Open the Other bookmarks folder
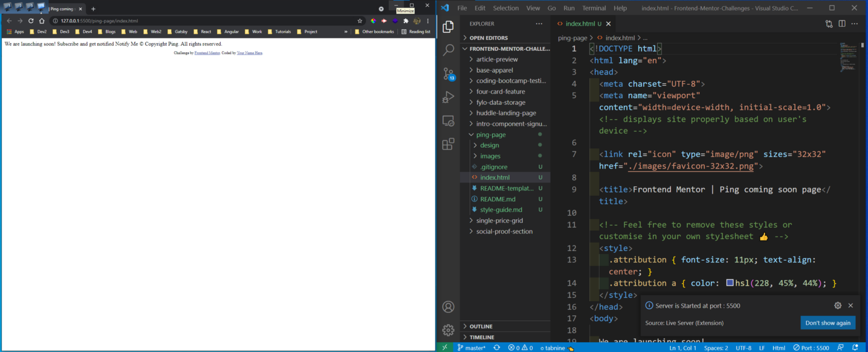Screen dimensions: 868x352 click(x=374, y=32)
